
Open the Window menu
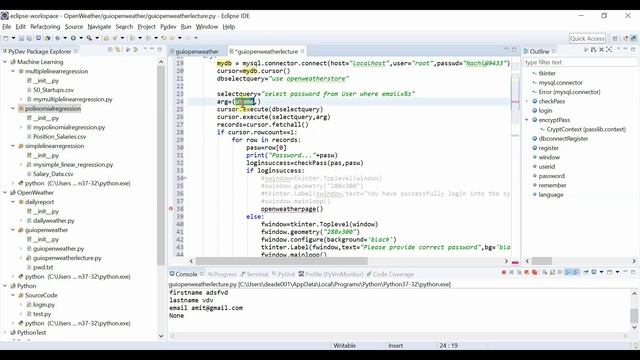207,27
